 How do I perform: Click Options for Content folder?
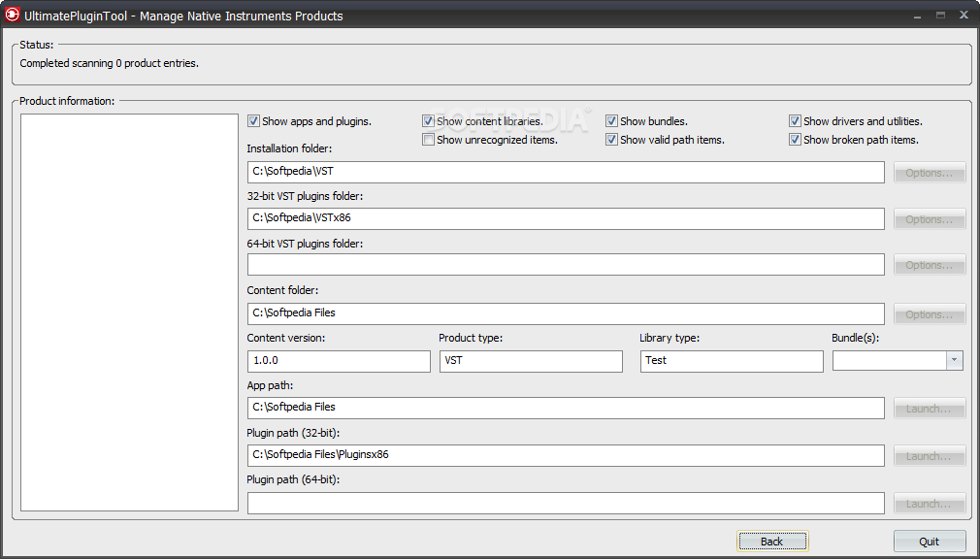[x=930, y=314]
